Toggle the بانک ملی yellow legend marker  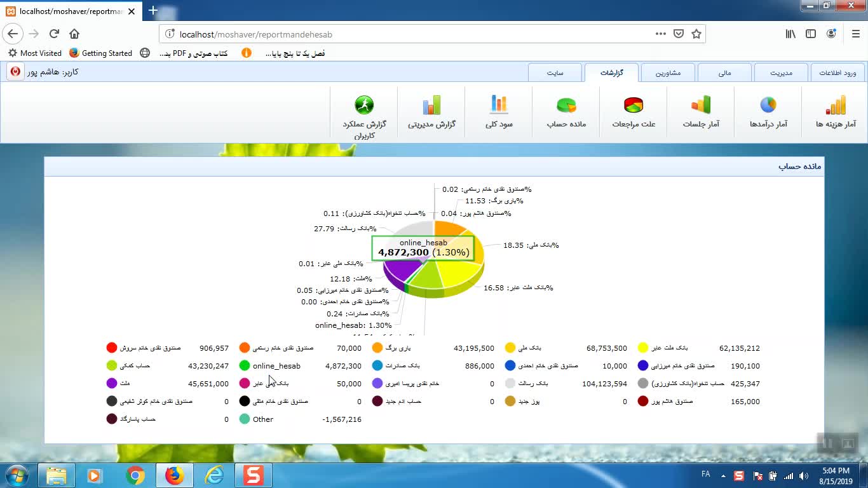(x=510, y=348)
